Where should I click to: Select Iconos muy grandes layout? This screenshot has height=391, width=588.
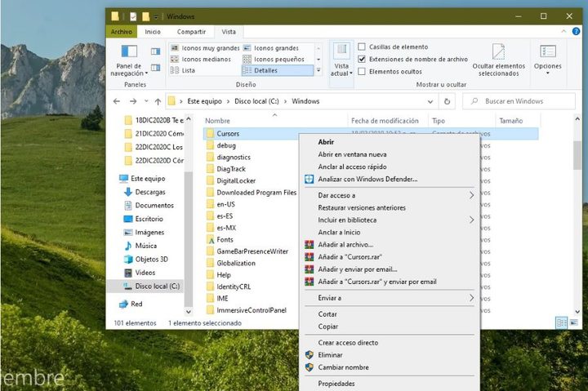pyautogui.click(x=205, y=48)
